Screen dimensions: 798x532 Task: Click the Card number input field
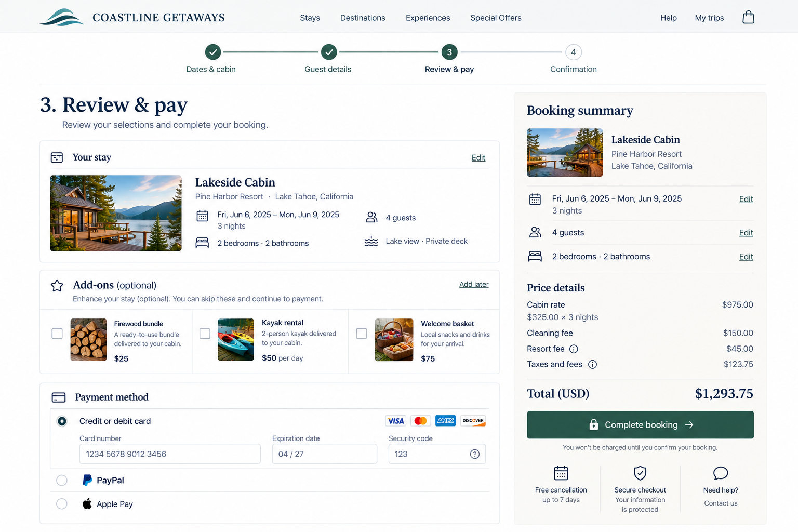pos(170,454)
